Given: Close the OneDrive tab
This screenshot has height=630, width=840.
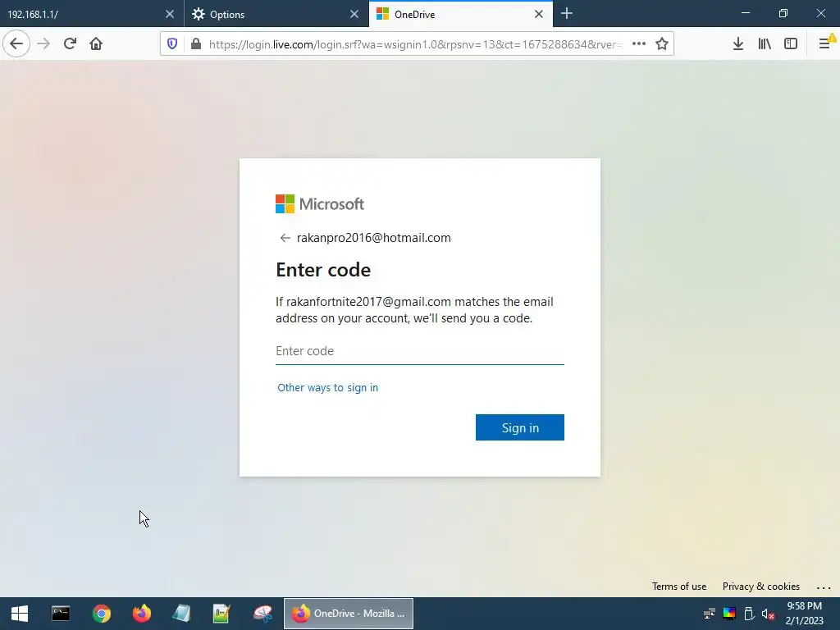Looking at the screenshot, I should 539,15.
